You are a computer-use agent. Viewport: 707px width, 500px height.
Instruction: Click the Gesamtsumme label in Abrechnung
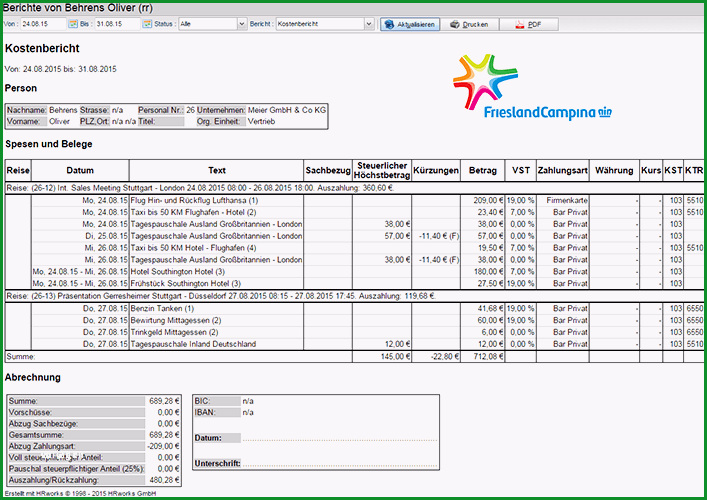pyautogui.click(x=36, y=435)
